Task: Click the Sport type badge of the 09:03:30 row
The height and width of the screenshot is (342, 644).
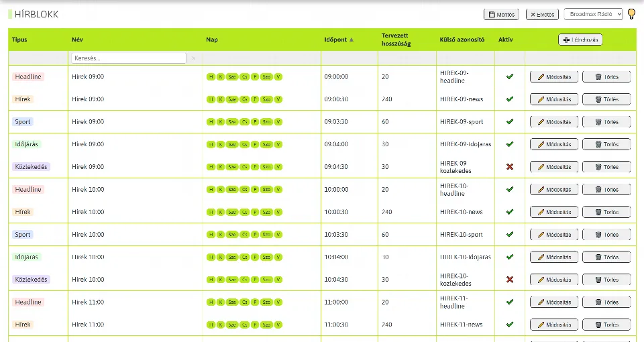Action: (23, 121)
